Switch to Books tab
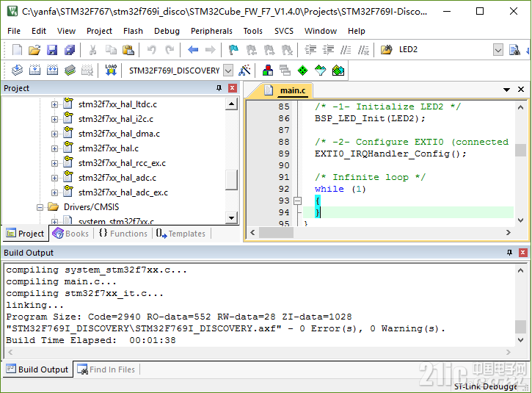The image size is (532, 393). pos(70,234)
